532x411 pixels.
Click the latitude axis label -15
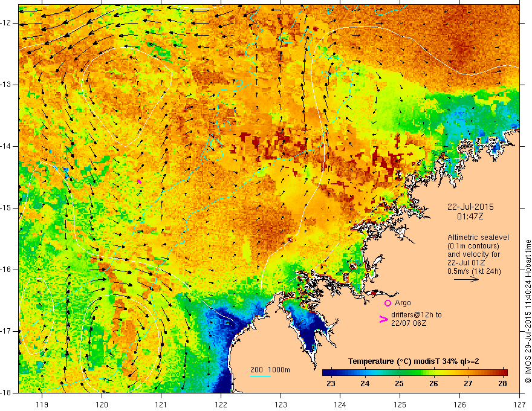(7, 208)
